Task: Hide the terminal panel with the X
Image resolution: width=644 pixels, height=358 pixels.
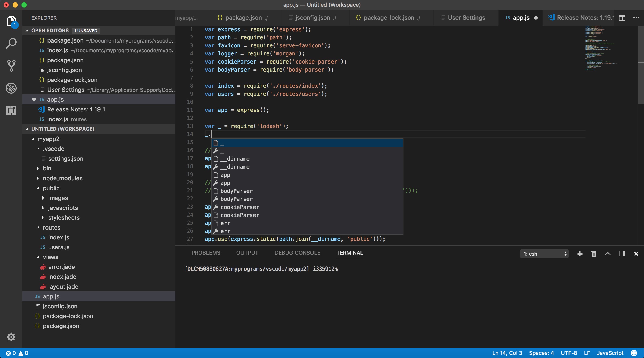Action: (636, 254)
